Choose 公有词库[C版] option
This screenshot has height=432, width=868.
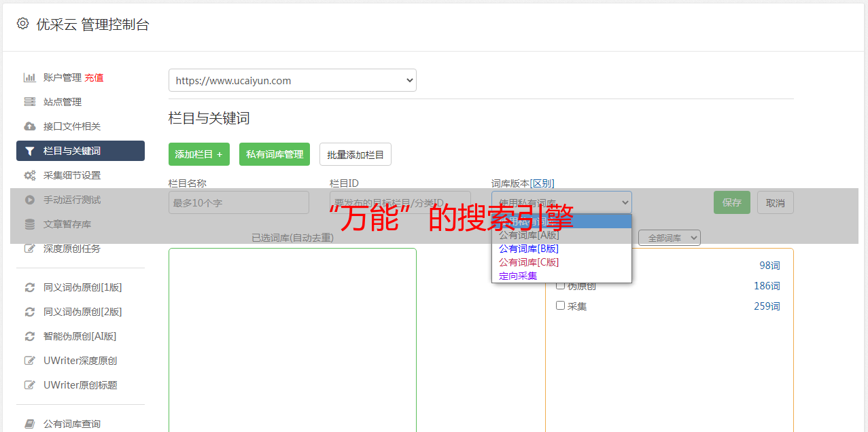coord(561,262)
